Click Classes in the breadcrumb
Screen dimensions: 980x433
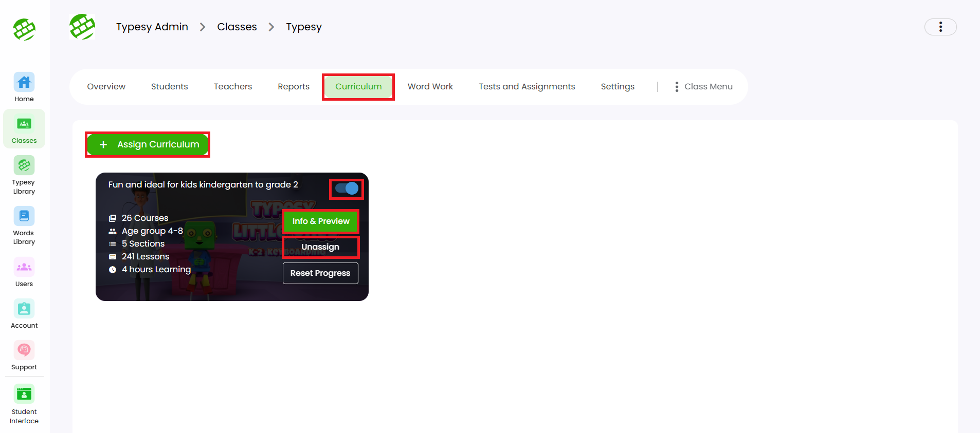[x=237, y=27]
